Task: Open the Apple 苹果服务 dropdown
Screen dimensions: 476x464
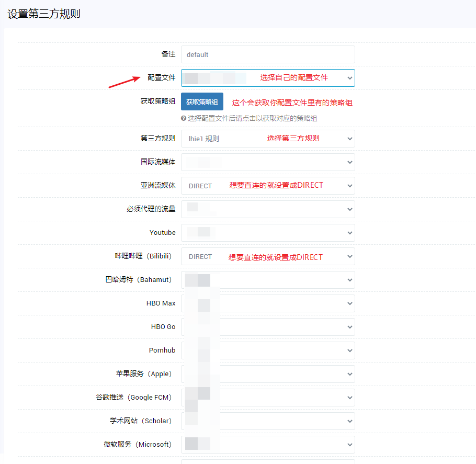Action: click(268, 374)
